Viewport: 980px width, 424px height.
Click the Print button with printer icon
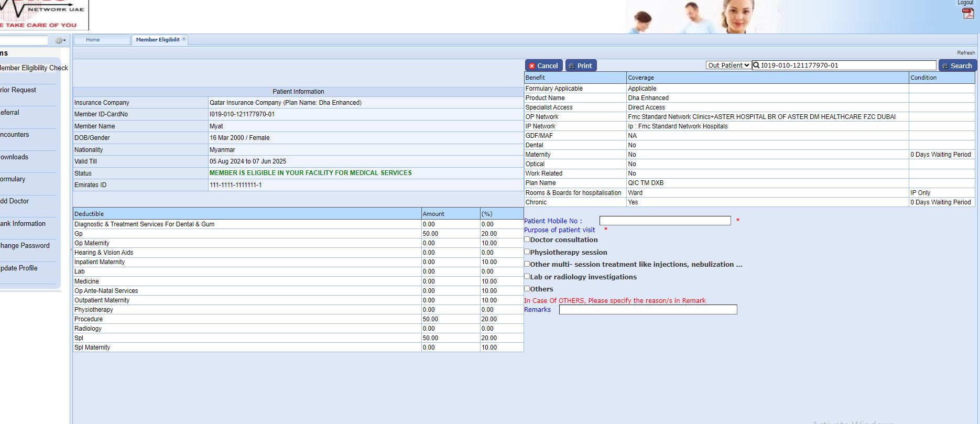click(x=581, y=66)
